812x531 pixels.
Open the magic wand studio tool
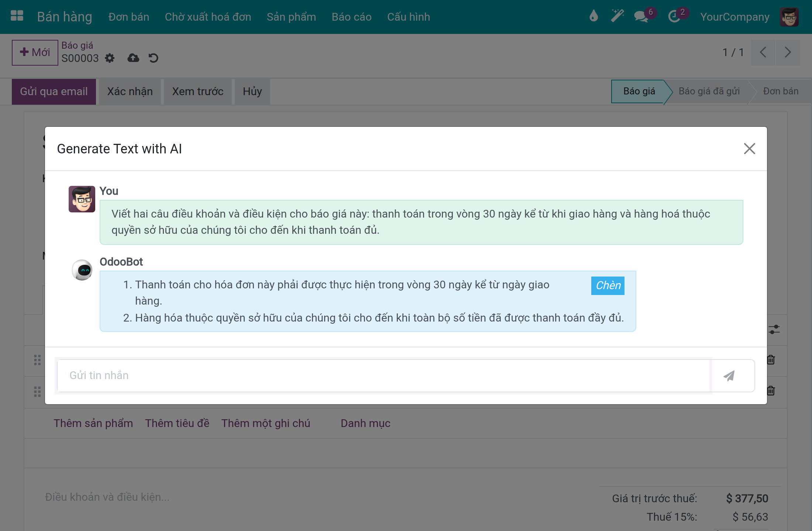[617, 16]
